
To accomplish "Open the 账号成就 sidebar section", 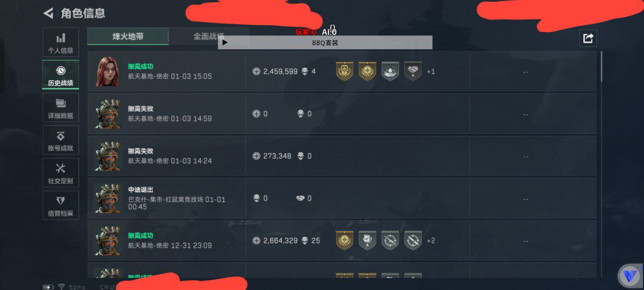I will 61,141.
